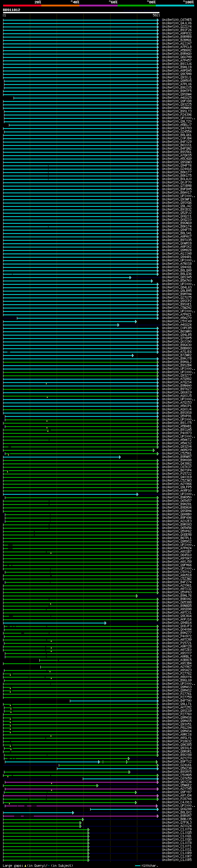Click the cyan alignment bar for UniRef100_C6THE5
The height and width of the screenshot is (868, 197).
pos(81,20)
